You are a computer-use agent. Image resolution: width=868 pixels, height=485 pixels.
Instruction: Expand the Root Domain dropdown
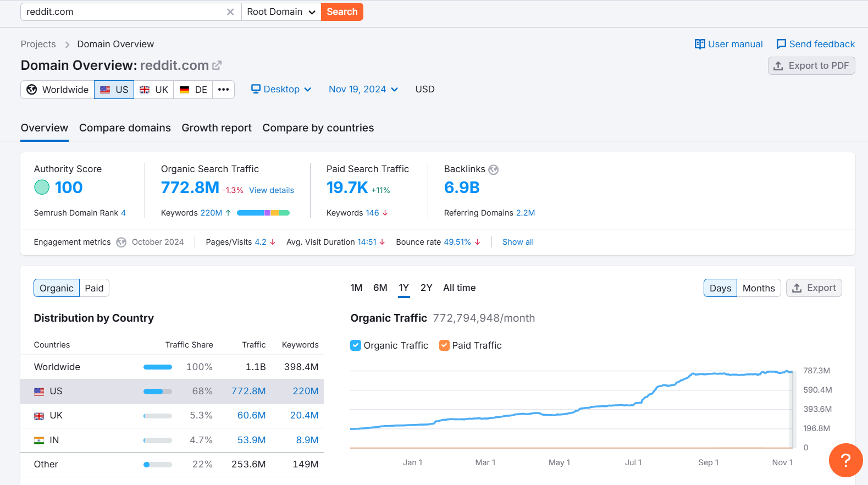(281, 12)
